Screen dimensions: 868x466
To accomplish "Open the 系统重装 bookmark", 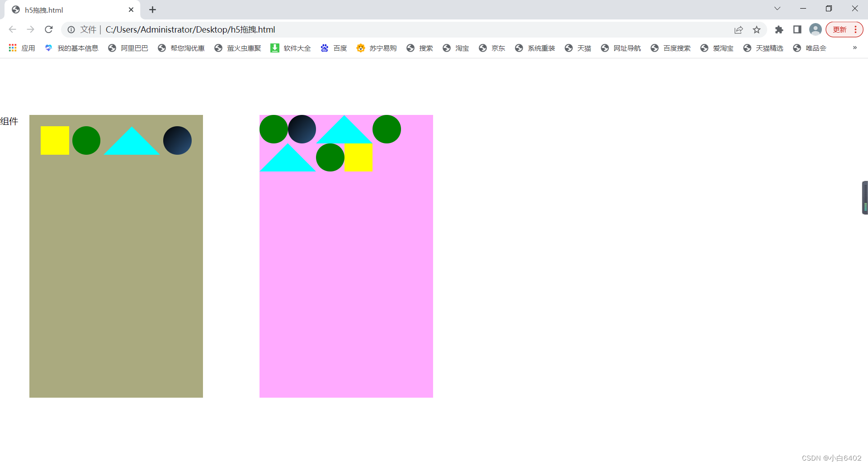I will tap(535, 48).
